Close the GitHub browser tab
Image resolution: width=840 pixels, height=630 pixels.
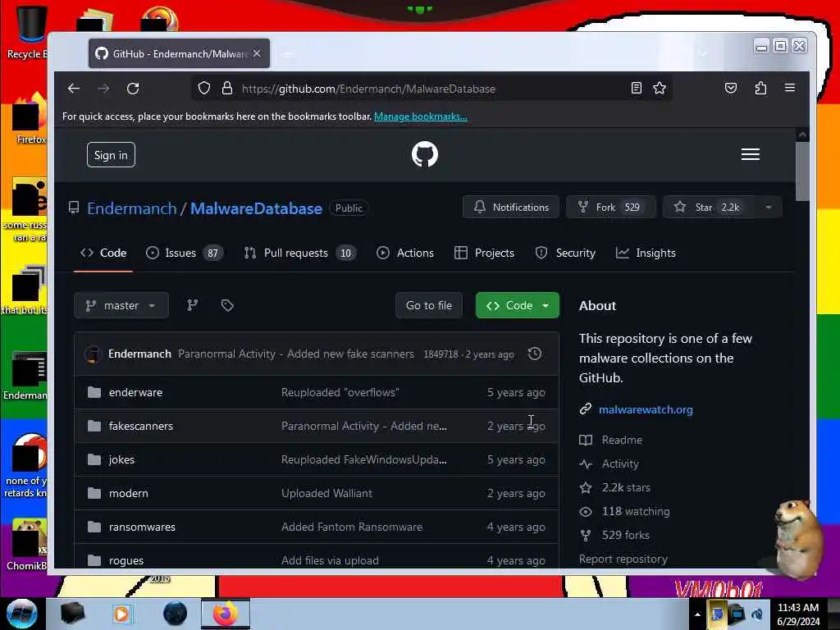point(257,53)
